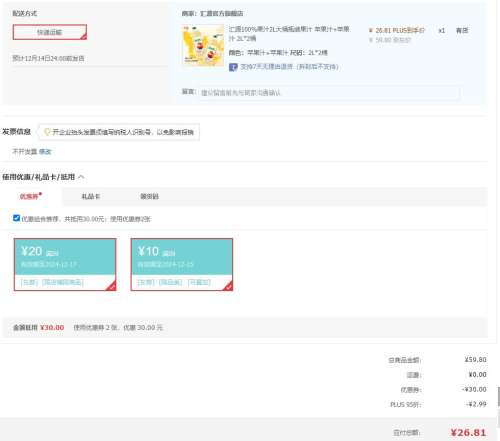The height and width of the screenshot is (441, 500).
Task: Click red corner mark on express delivery option
Action: coord(84,37)
